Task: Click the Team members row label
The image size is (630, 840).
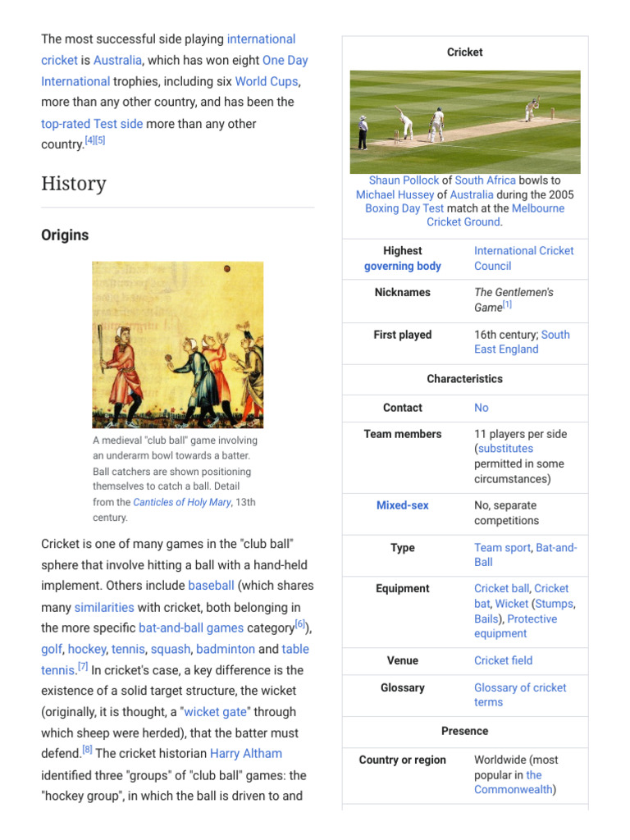Action: (402, 434)
